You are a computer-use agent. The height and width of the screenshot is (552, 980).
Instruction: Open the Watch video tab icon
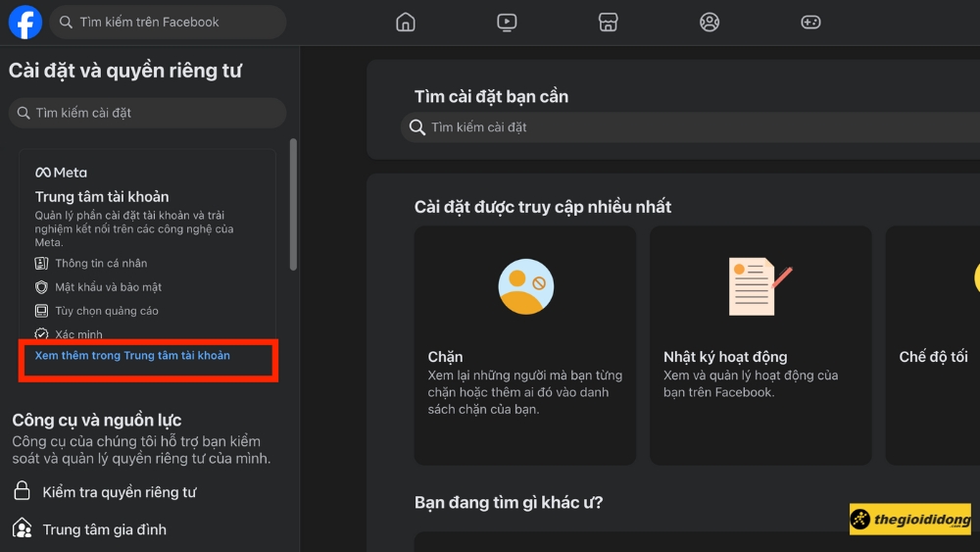pyautogui.click(x=507, y=23)
